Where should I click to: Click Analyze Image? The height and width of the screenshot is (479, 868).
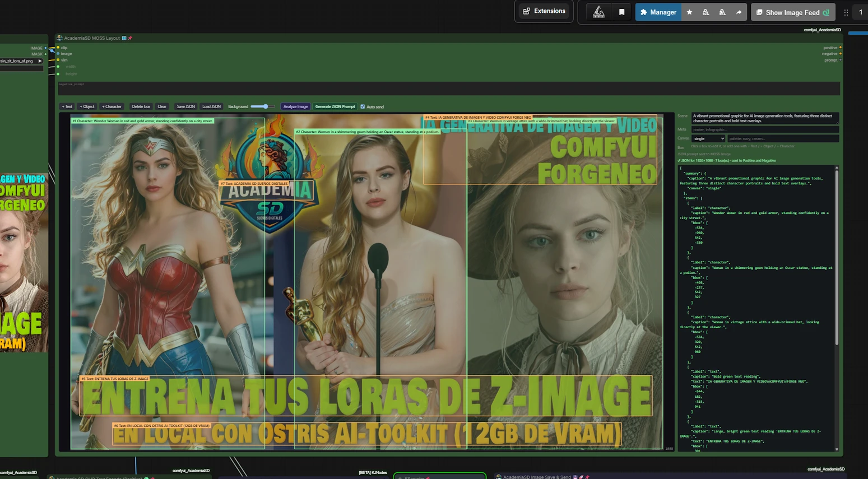pyautogui.click(x=295, y=106)
